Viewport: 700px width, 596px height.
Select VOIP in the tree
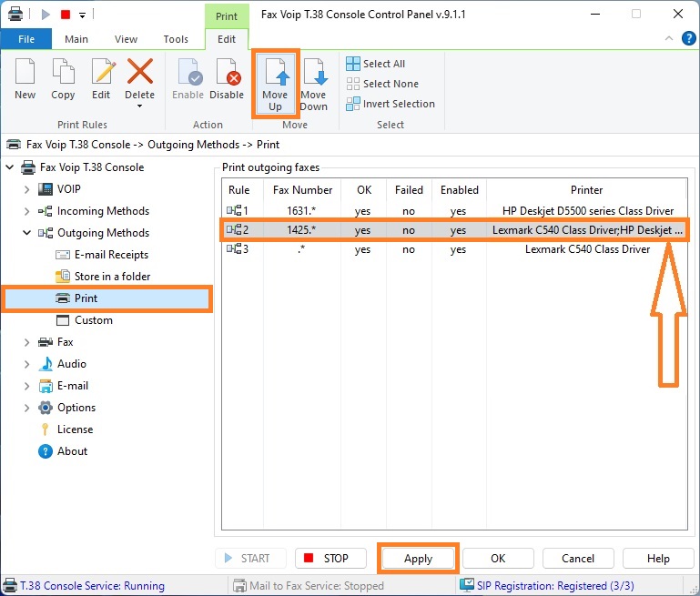pyautogui.click(x=69, y=189)
